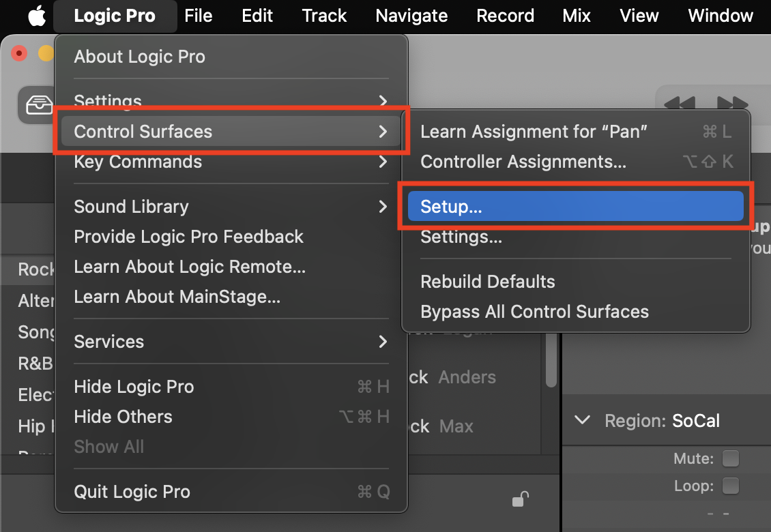Expand the Control Surfaces submenu
This screenshot has width=771, height=532.
pyautogui.click(x=231, y=131)
